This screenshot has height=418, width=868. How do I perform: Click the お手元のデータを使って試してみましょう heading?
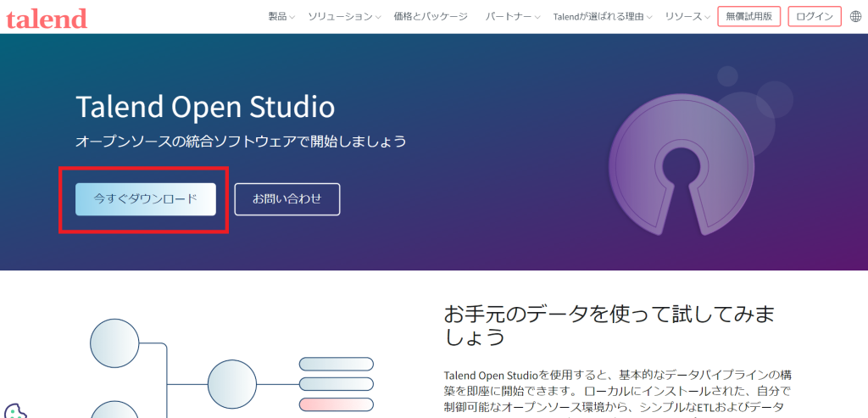click(609, 325)
